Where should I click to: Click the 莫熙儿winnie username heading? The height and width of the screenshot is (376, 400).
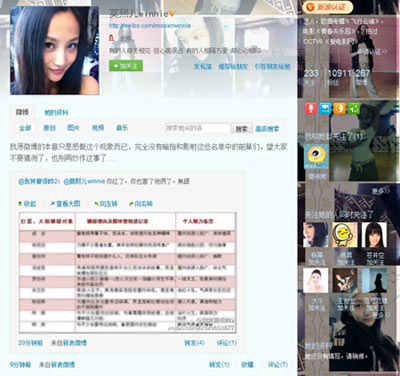pos(139,14)
